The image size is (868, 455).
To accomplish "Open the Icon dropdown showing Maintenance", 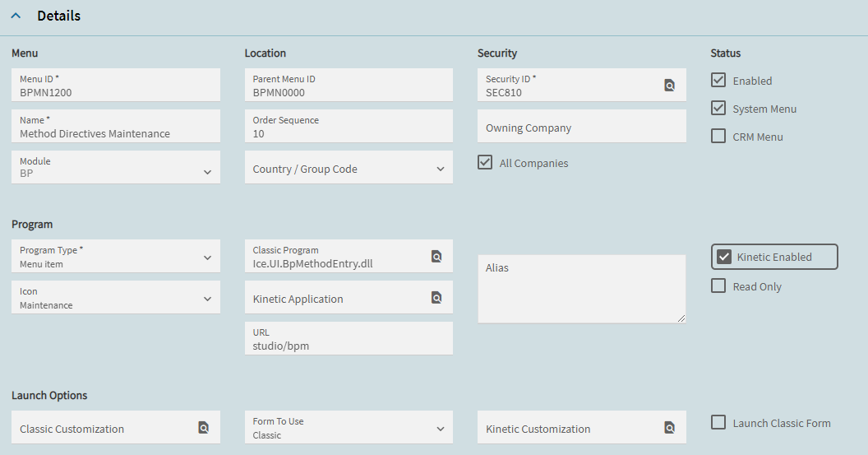I will coord(116,298).
